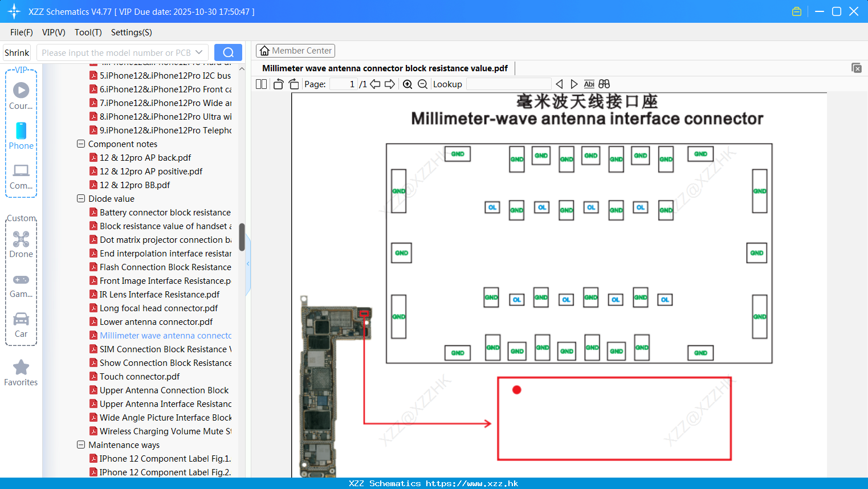Open Member Center
Viewport: 868px width, 489px height.
click(295, 51)
